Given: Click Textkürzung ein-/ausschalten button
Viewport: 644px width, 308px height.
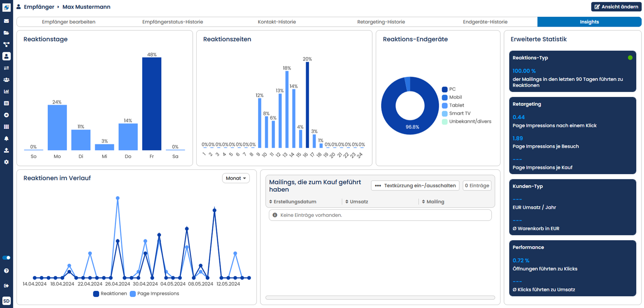Looking at the screenshot, I should (415, 186).
